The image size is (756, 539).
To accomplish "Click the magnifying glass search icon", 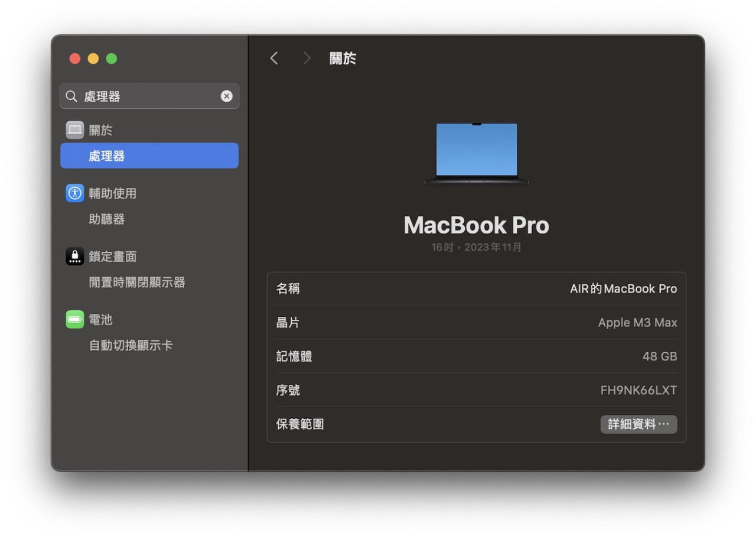I will [71, 96].
